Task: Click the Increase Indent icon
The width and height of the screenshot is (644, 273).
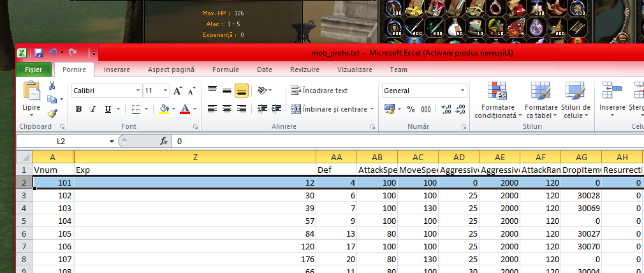Action: [277, 109]
